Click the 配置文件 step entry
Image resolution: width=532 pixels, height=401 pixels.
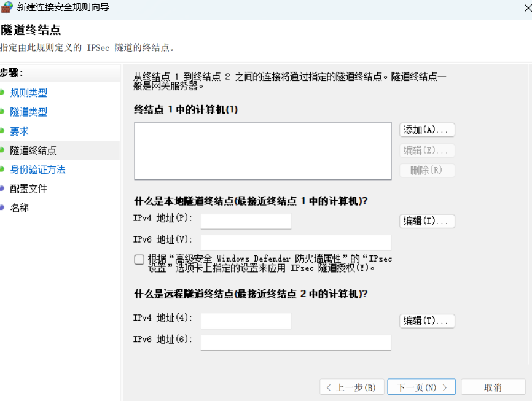point(28,189)
